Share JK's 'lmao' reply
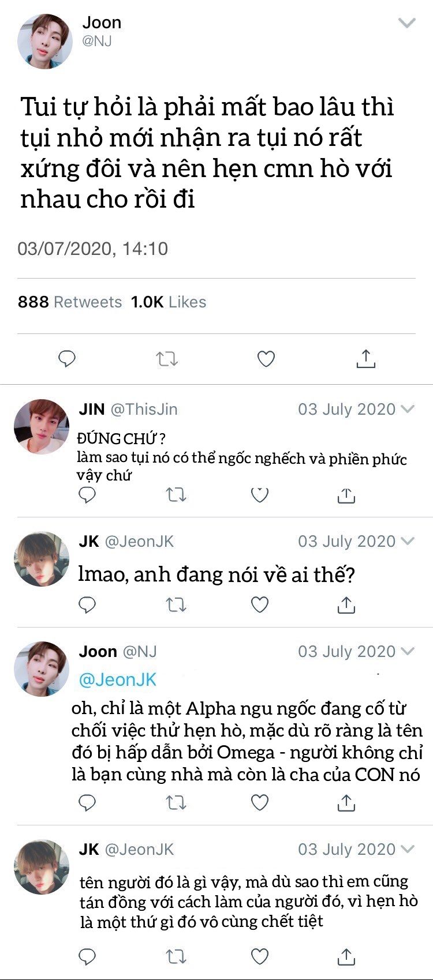The image size is (433, 980). click(x=346, y=604)
